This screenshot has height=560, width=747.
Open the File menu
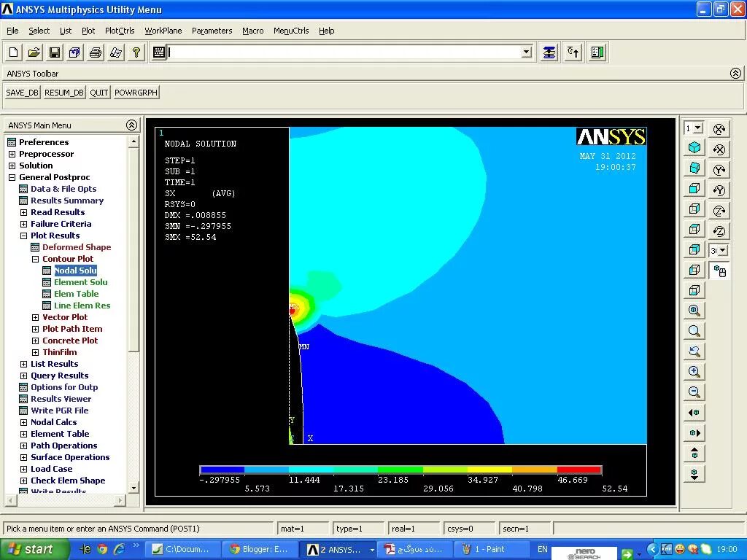pyautogui.click(x=12, y=31)
